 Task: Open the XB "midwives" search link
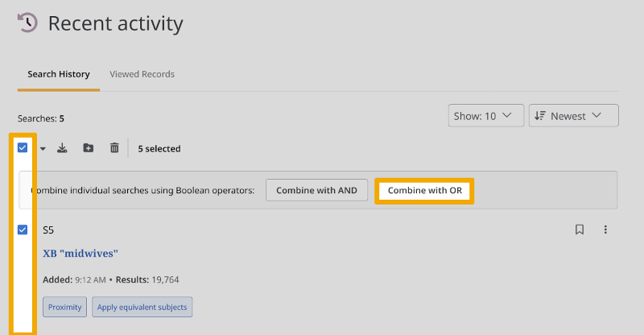pyautogui.click(x=80, y=254)
